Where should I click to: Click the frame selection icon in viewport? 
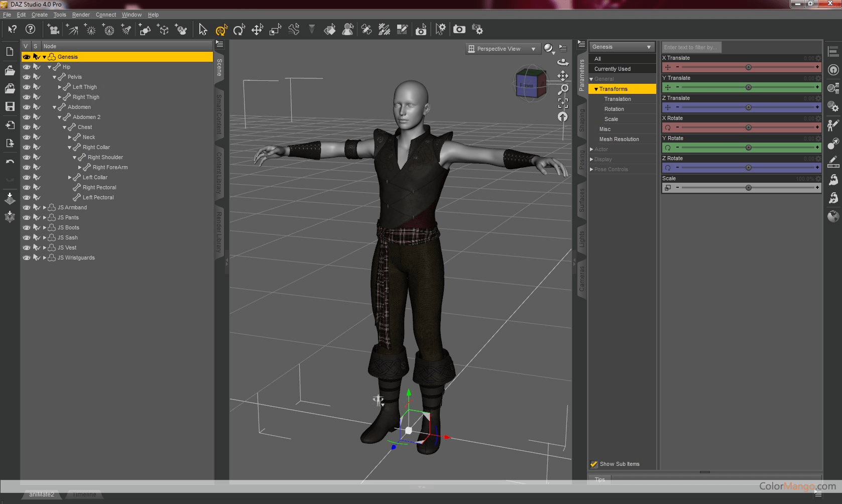[x=563, y=103]
